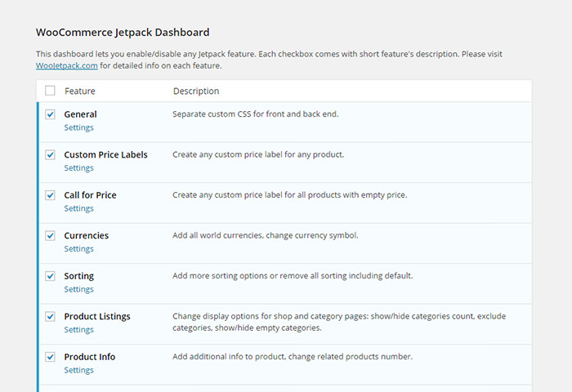Viewport: 572px width, 392px height.
Task: Disable the Product Listings checkbox
Action: tap(50, 317)
